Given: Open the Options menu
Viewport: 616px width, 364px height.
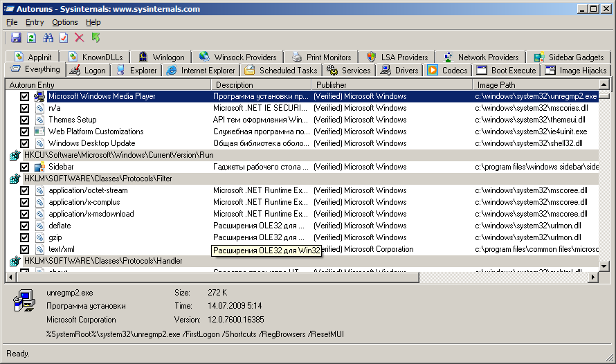Looking at the screenshot, I should (65, 22).
